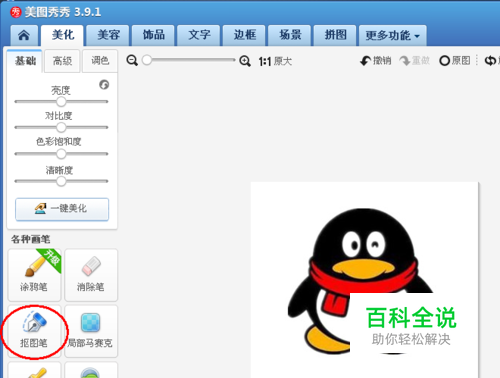Select the 消除笔 eraser tool

click(91, 275)
